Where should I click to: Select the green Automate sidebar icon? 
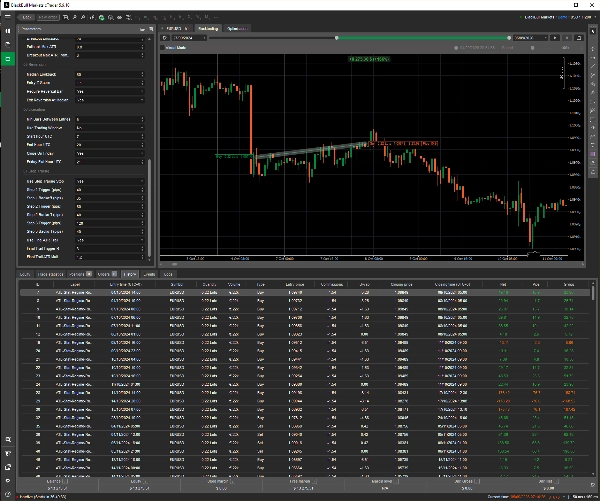[8, 59]
